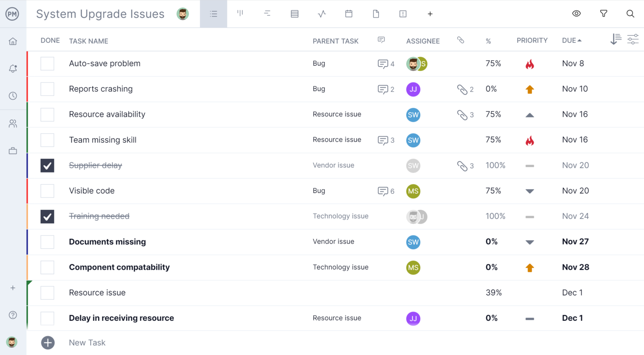Mark Reports crashing as done
Viewport: 644px width, 355px height.
tap(47, 89)
